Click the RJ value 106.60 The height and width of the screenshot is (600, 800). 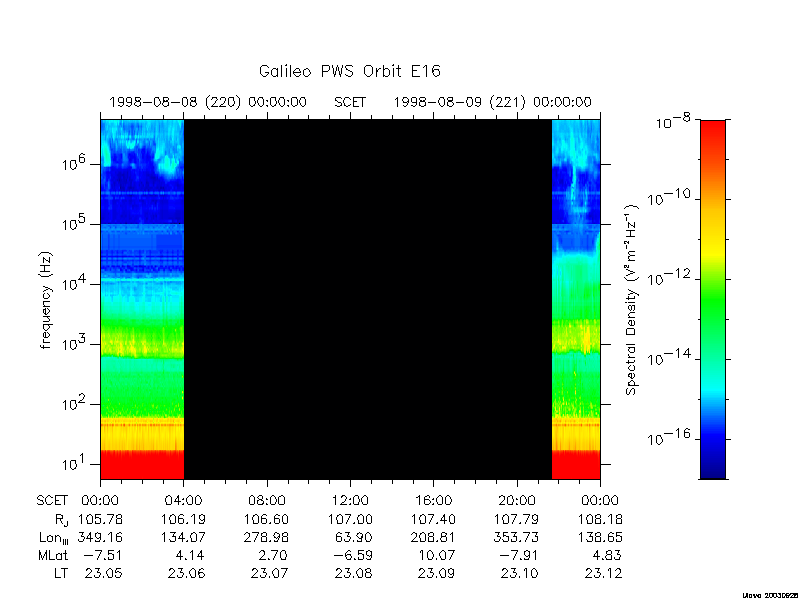[x=267, y=519]
